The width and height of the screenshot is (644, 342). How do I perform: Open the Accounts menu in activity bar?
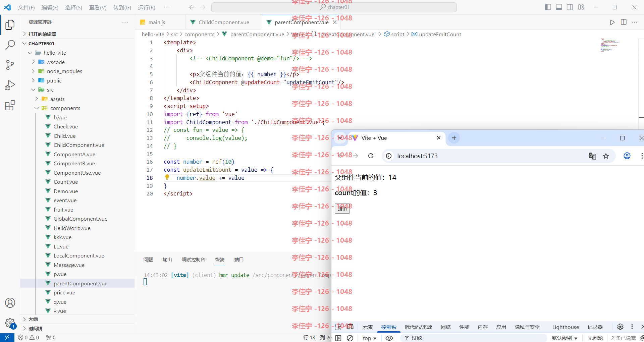coord(10,303)
